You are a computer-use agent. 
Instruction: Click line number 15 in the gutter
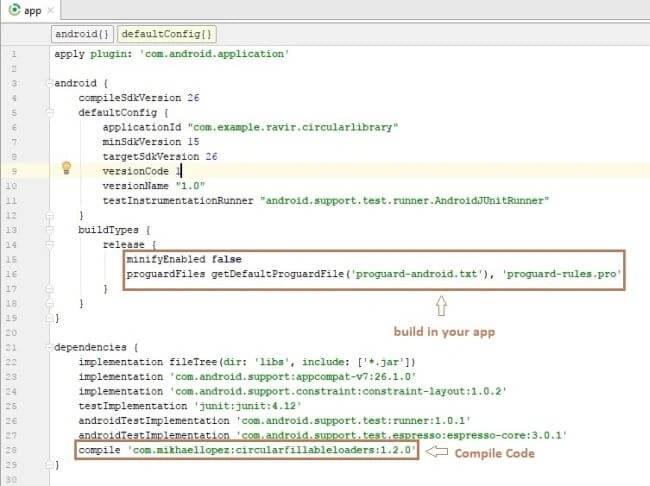[x=11, y=260]
